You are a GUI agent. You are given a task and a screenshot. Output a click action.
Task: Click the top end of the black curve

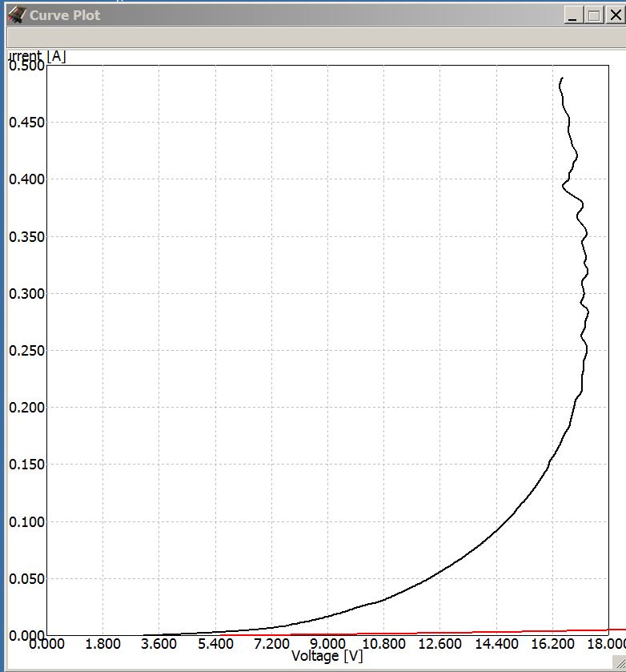click(562, 78)
